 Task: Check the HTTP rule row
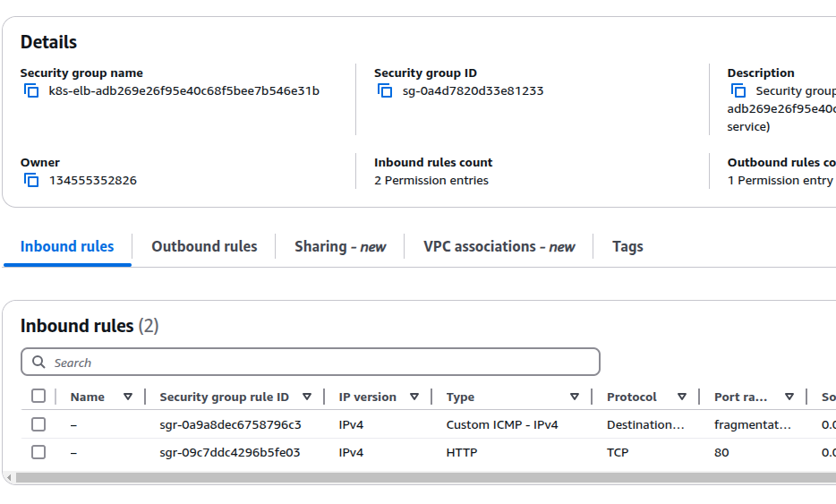click(38, 452)
